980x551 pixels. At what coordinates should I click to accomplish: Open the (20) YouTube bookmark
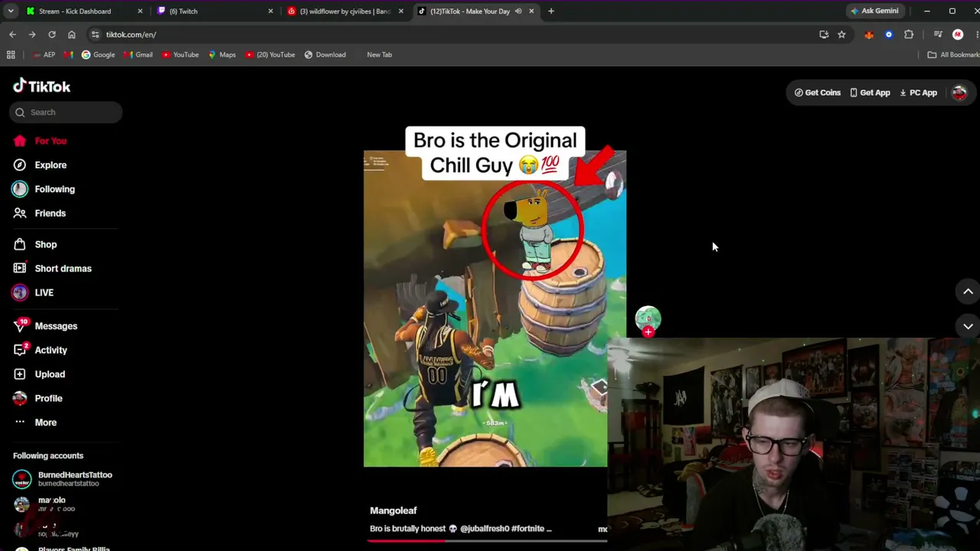pyautogui.click(x=270, y=55)
